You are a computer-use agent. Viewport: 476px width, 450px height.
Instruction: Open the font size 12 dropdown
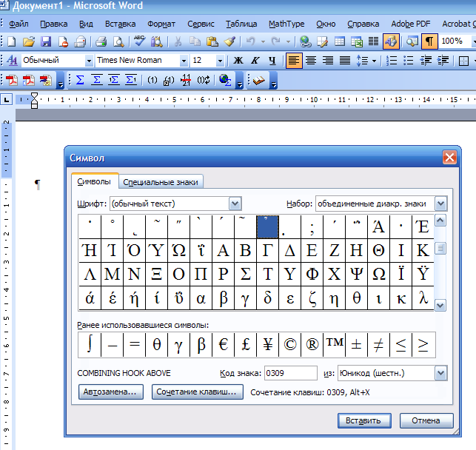click(x=221, y=61)
